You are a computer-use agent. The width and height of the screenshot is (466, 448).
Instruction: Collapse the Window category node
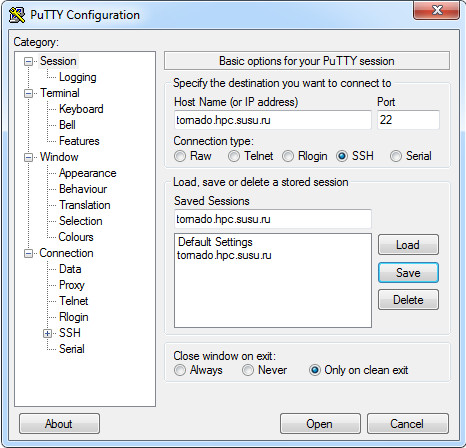(29, 157)
